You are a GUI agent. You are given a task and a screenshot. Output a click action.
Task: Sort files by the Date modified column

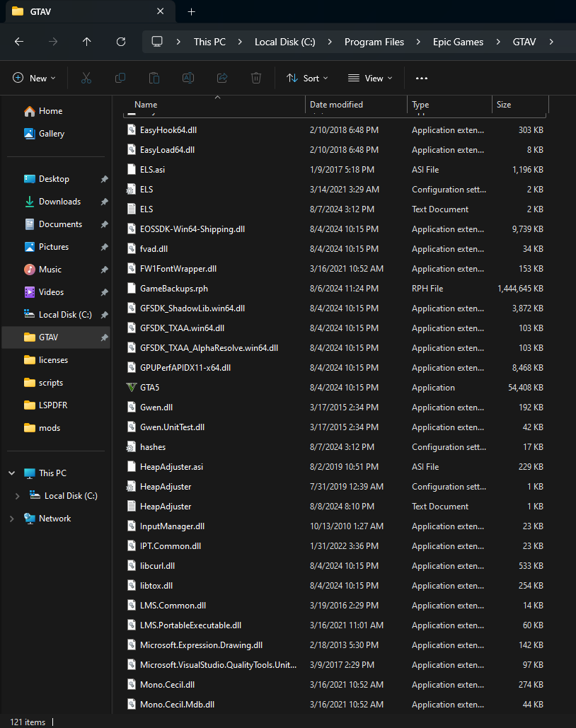336,105
